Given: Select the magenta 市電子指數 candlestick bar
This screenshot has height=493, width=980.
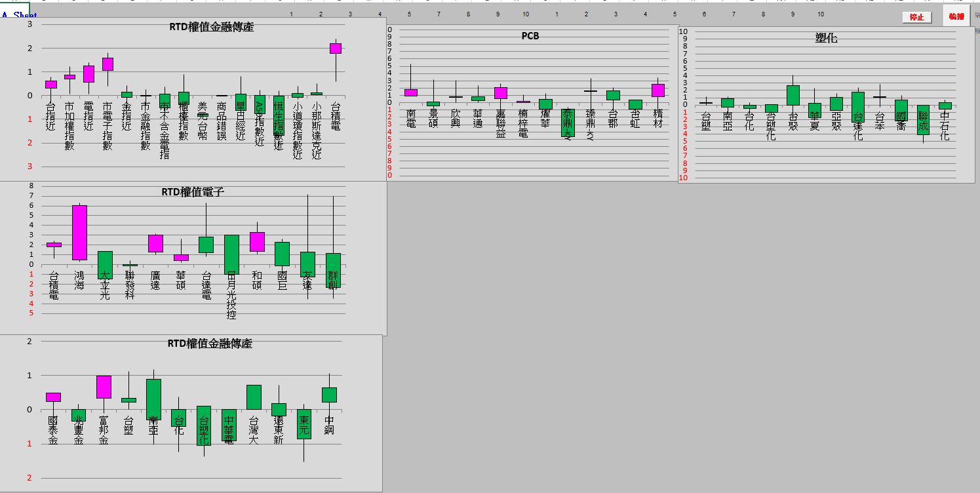Looking at the screenshot, I should [x=108, y=64].
